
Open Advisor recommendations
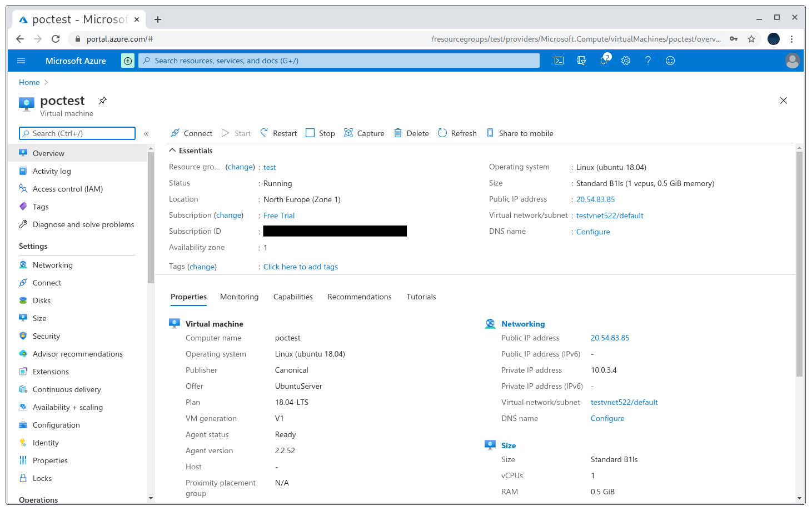click(x=77, y=354)
